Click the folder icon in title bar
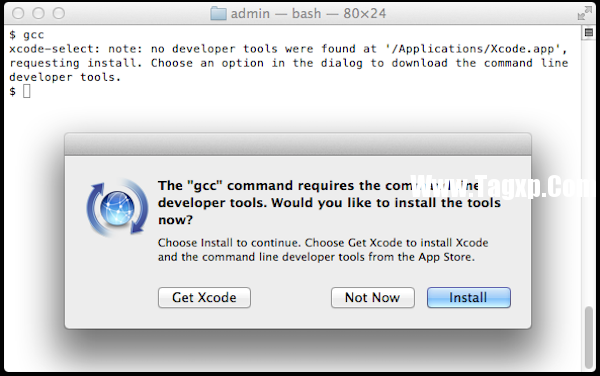The image size is (600, 376). point(218,13)
